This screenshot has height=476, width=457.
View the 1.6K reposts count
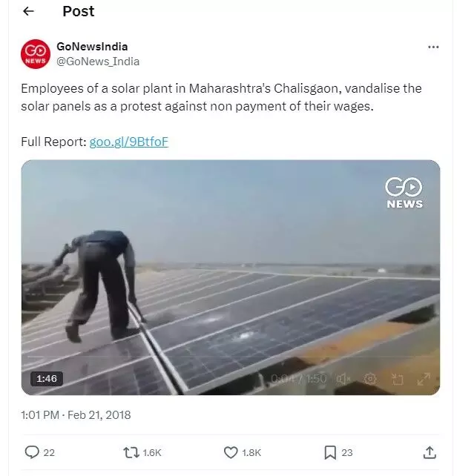(x=152, y=452)
